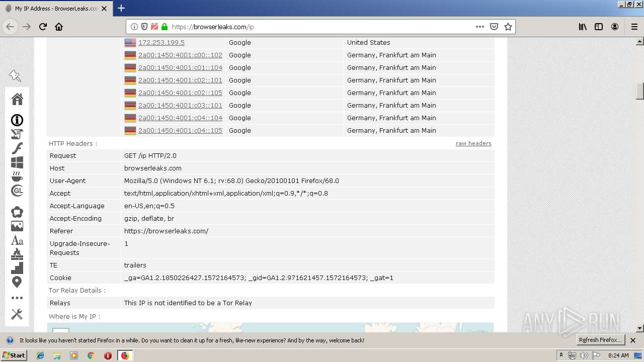Select the IP address info icon

pyautogui.click(x=17, y=120)
